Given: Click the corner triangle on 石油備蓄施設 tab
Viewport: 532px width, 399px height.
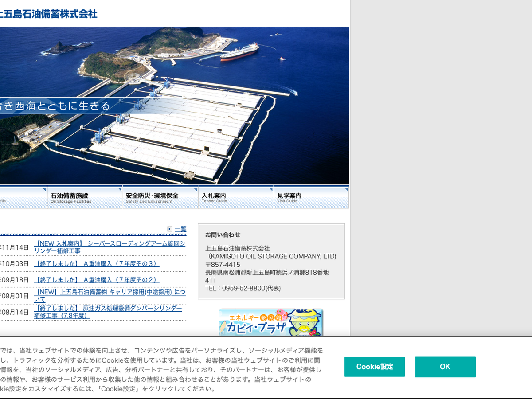Looking at the screenshot, I should (x=119, y=190).
